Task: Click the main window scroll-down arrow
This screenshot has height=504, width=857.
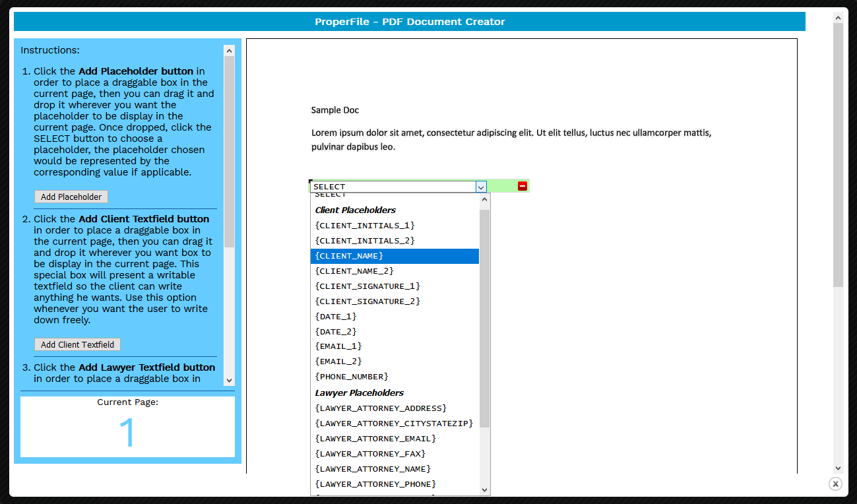Action: 838,467
